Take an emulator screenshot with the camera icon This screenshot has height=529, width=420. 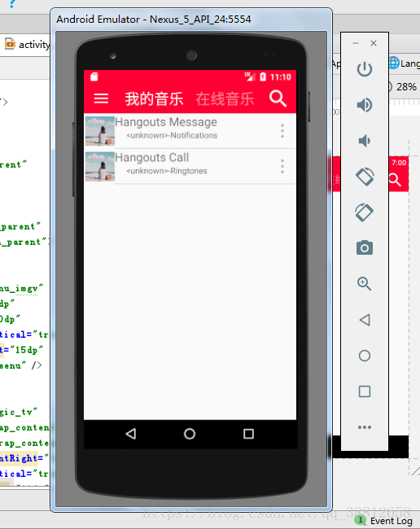(365, 248)
